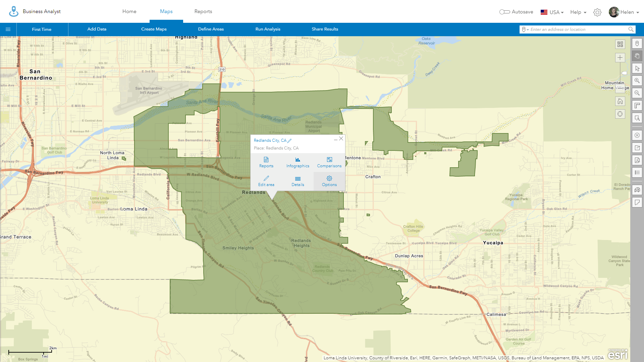Open the basemap gallery grid icon
Image resolution: width=644 pixels, height=362 pixels.
620,44
